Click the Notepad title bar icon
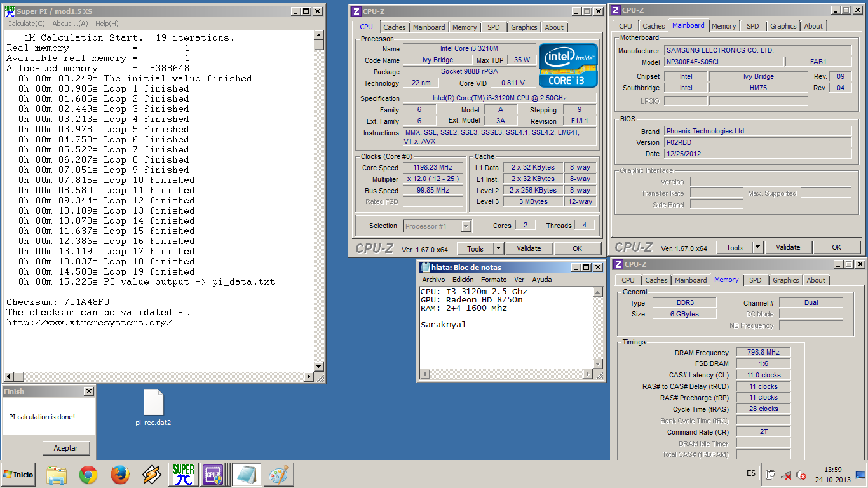The height and width of the screenshot is (488, 868). pyautogui.click(x=425, y=268)
